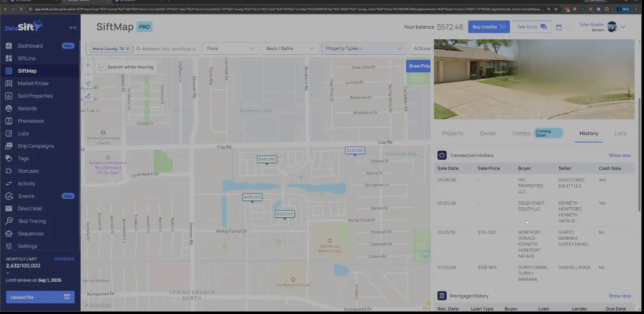Click the Buy Credits button
This screenshot has width=644, height=314.
[x=489, y=27]
